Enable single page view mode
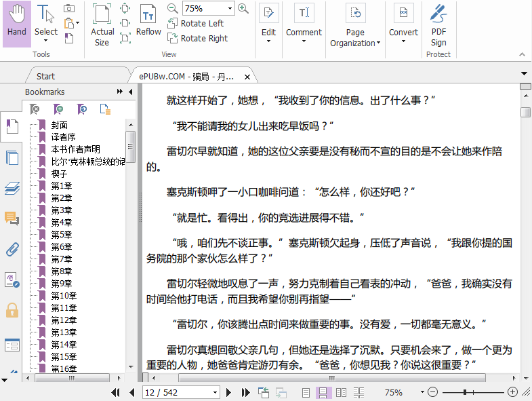The height and width of the screenshot is (401, 532). point(306,392)
